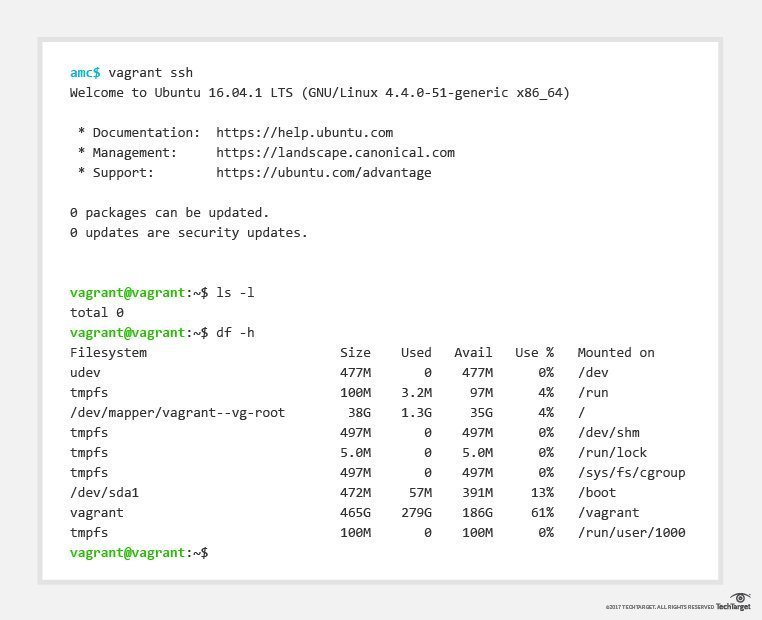Click the TechTarget eye logo icon

(740, 598)
